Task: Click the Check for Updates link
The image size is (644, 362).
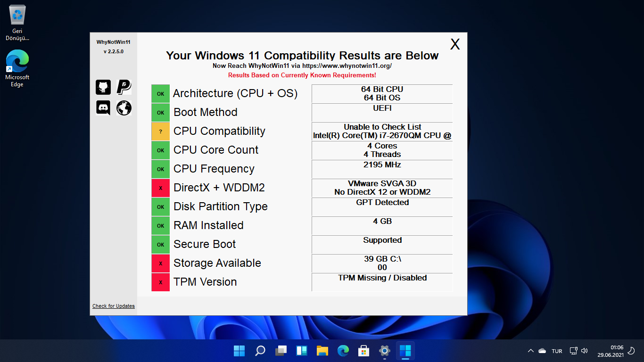Action: 114,306
